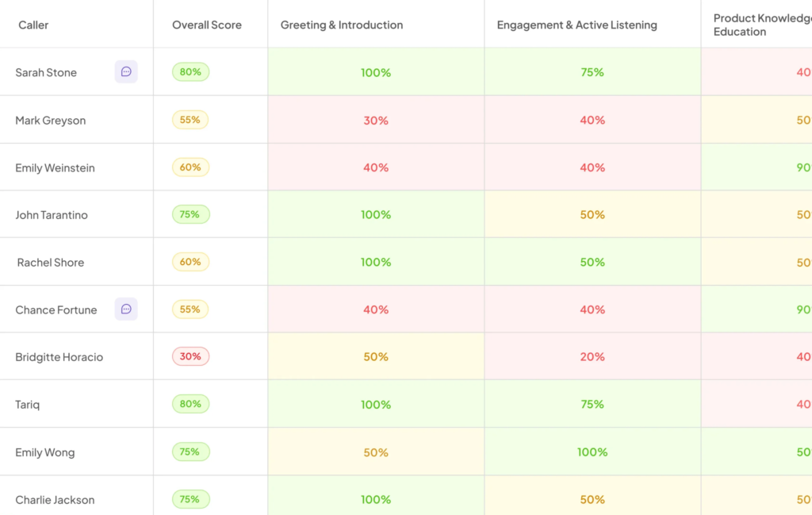Open Tariq's caller row
The height and width of the screenshot is (515, 812).
(x=406, y=404)
